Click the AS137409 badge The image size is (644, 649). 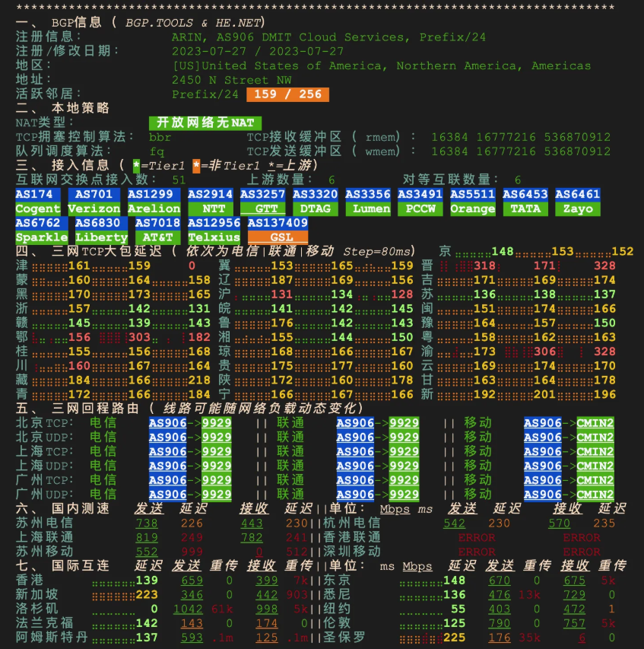tap(278, 223)
